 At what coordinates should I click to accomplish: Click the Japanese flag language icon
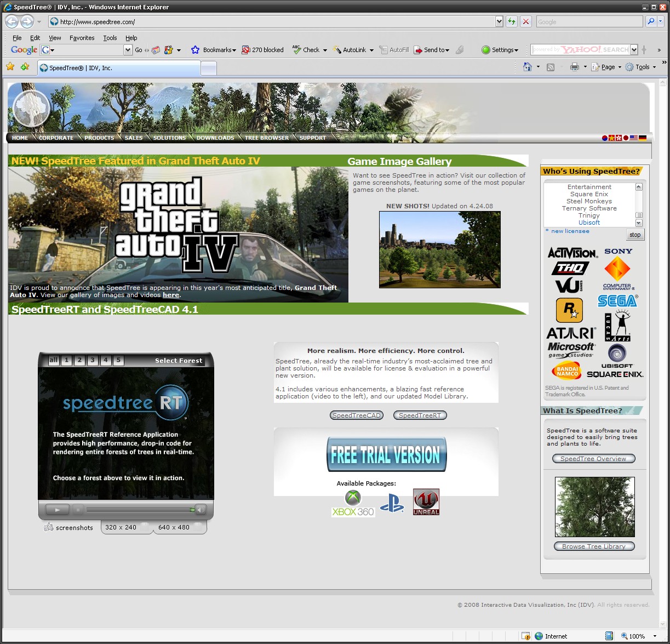pyautogui.click(x=626, y=138)
